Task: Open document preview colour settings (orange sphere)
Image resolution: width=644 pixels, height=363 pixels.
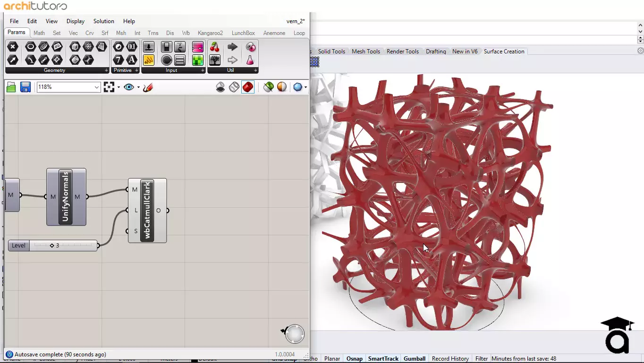Action: 282,87
